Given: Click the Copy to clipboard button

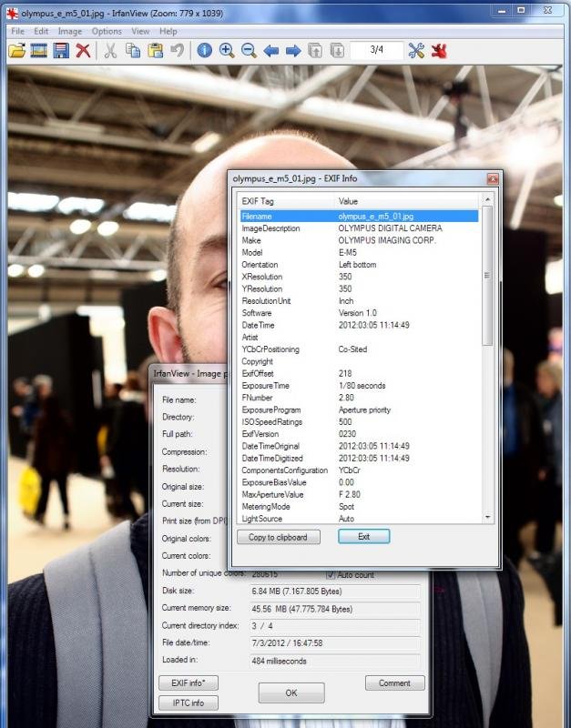Looking at the screenshot, I should click(279, 537).
